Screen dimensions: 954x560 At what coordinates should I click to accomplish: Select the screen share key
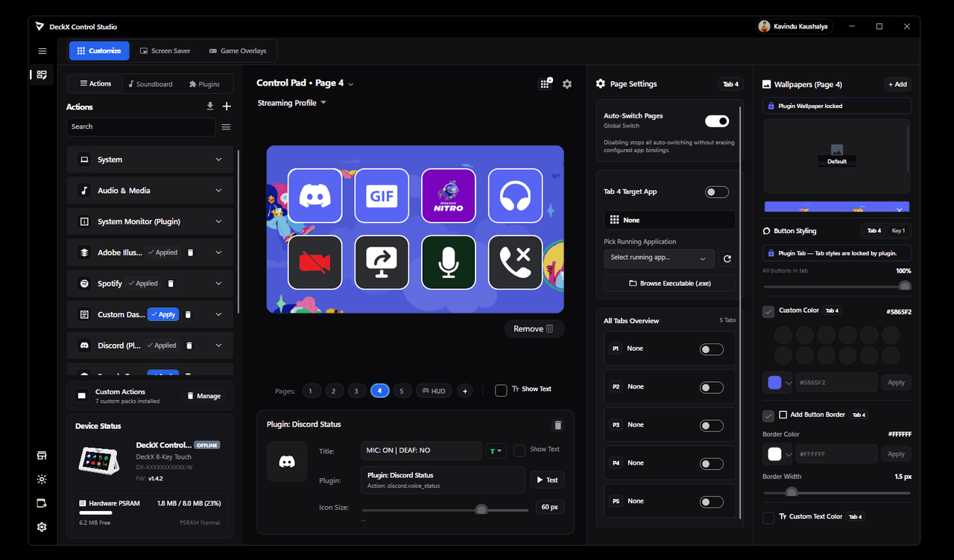pos(382,262)
